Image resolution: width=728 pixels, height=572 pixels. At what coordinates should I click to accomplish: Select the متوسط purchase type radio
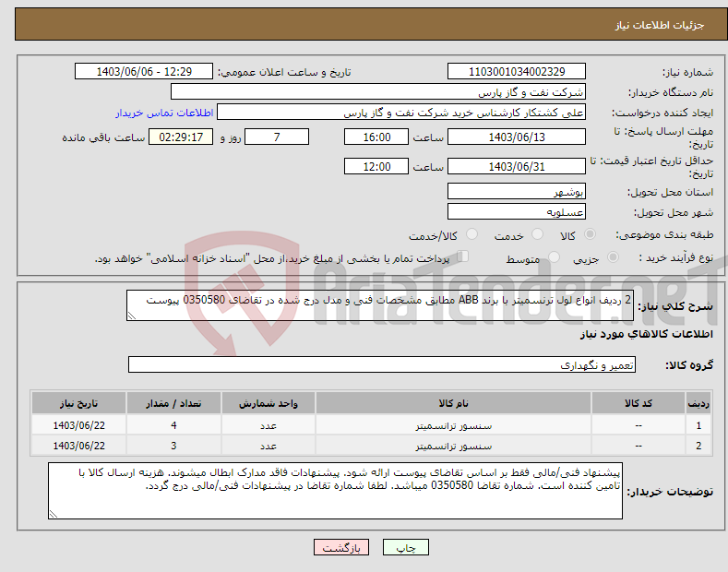click(554, 256)
